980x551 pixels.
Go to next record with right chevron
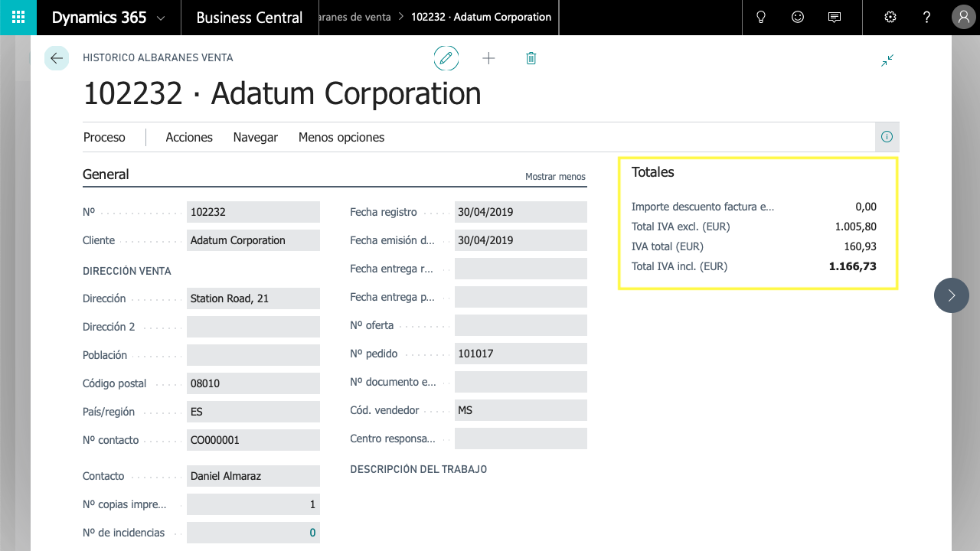pyautogui.click(x=951, y=295)
